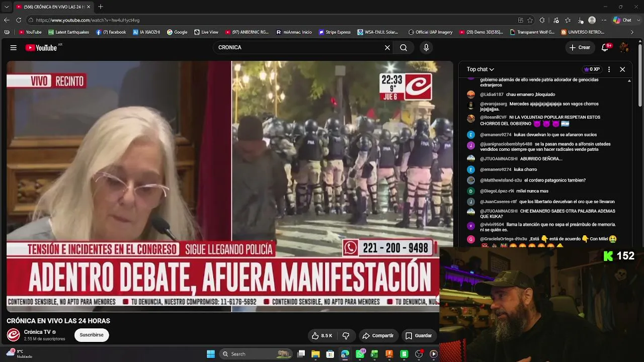This screenshot has height=362, width=644.
Task: Click the magnifier search button
Action: point(404,47)
